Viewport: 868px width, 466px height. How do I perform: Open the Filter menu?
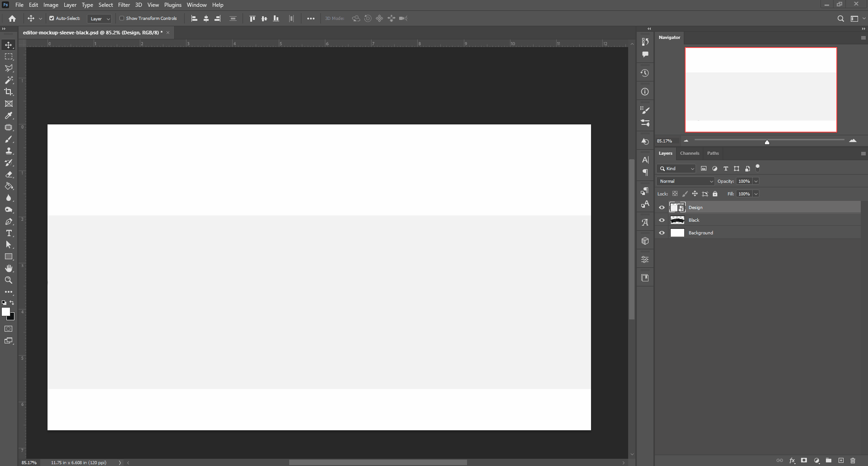click(x=124, y=5)
